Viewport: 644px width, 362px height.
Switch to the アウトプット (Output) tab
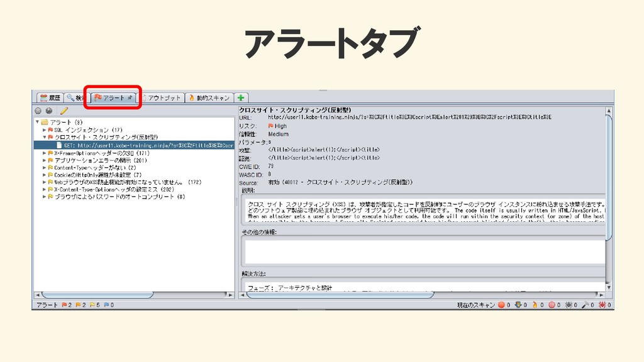pos(162,97)
